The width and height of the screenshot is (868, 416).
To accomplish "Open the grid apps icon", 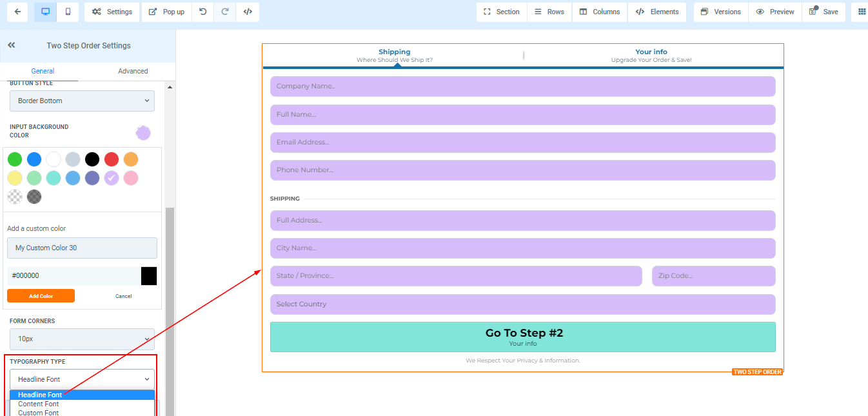I will (x=862, y=12).
